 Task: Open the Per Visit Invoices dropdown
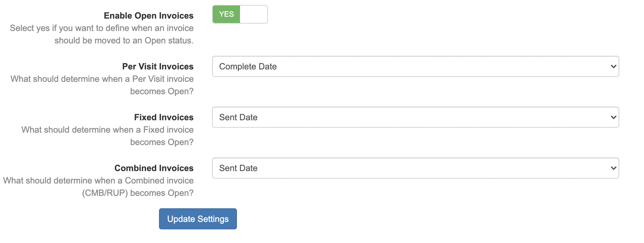point(415,66)
